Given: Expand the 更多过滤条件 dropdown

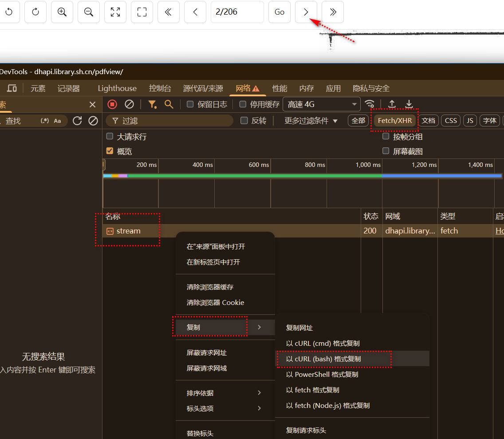Looking at the screenshot, I should [x=311, y=121].
